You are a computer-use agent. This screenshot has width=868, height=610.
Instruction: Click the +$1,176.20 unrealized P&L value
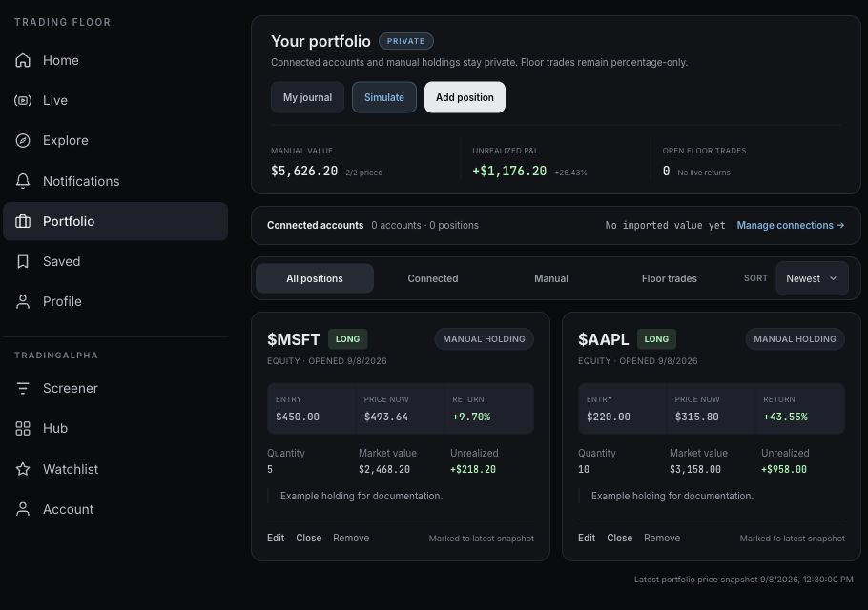point(509,171)
